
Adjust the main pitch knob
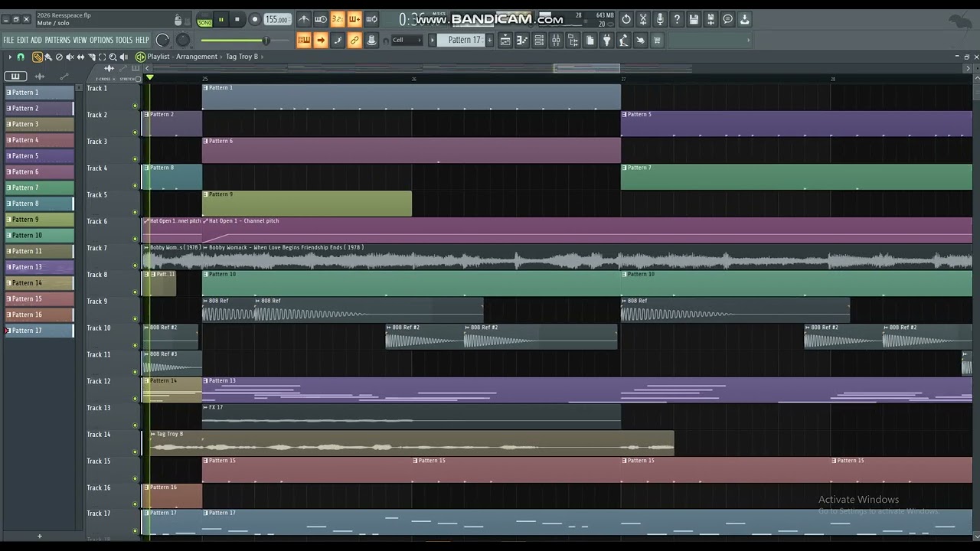[x=183, y=40]
